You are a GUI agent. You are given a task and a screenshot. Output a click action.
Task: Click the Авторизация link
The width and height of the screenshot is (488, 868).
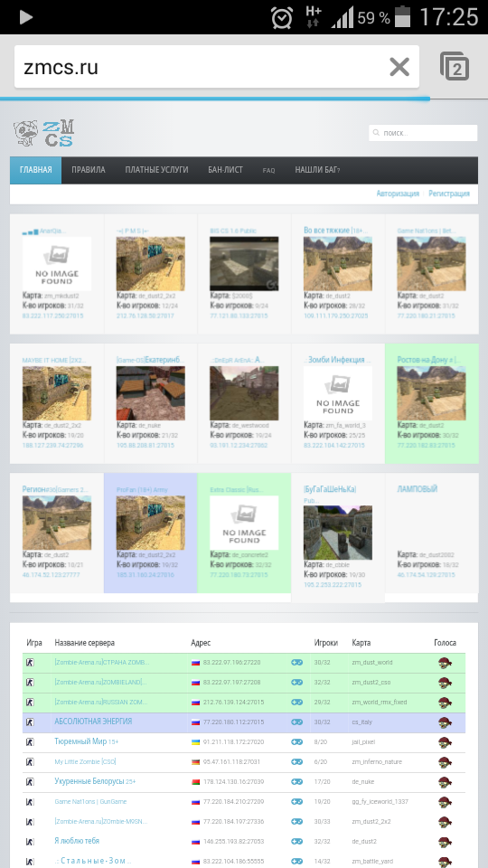pos(398,193)
